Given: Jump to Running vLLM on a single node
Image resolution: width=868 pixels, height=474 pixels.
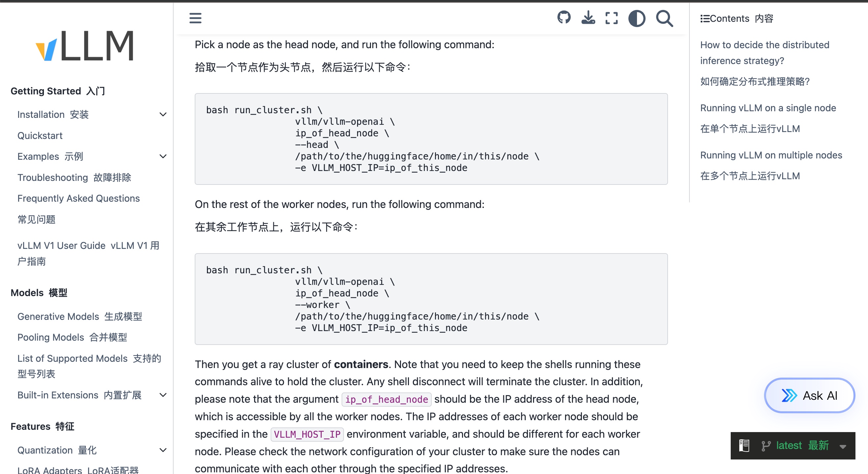Looking at the screenshot, I should point(768,108).
